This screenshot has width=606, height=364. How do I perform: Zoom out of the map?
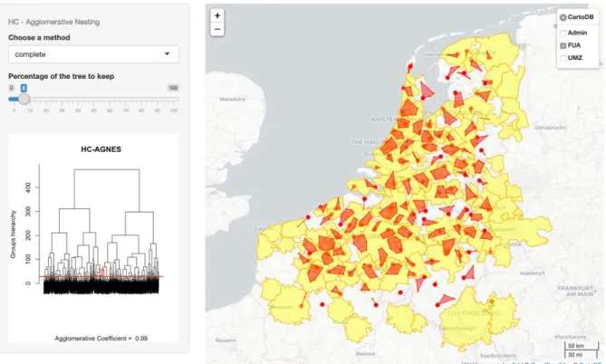point(217,29)
